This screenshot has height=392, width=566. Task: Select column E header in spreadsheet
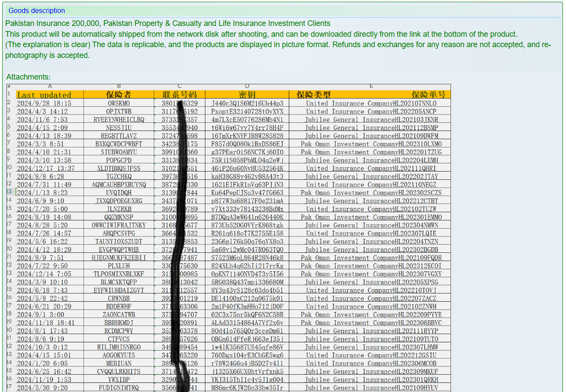coord(371,86)
